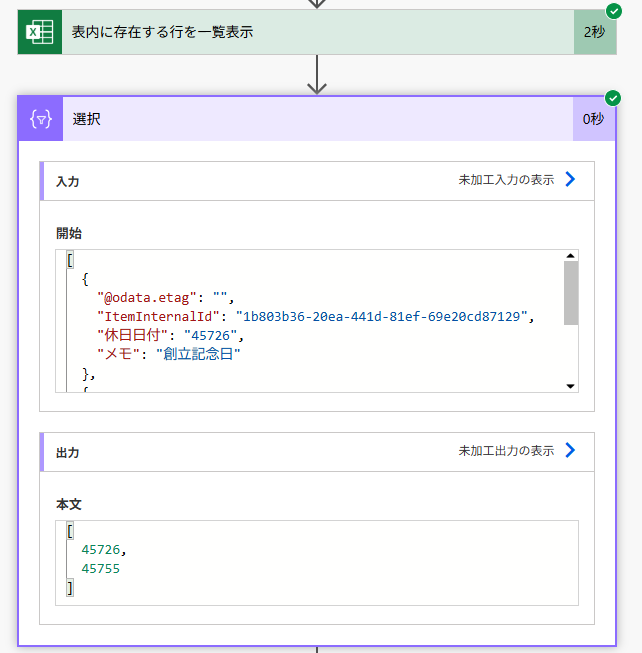Open 未加工出力の表示 link
The image size is (642, 653).
tap(506, 451)
